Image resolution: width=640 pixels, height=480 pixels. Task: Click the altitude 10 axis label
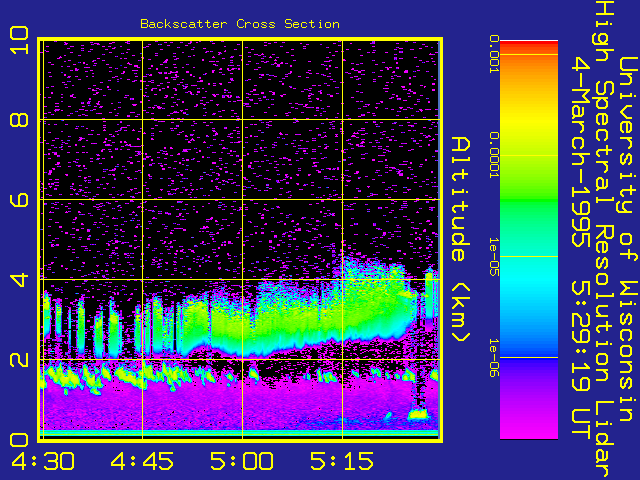19,40
